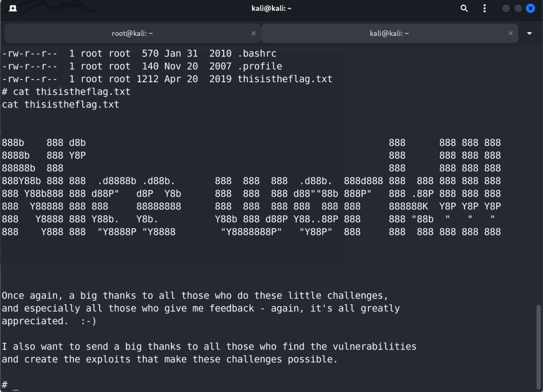This screenshot has width=543, height=392.
Task: Open the terminal search tool
Action: click(x=464, y=8)
